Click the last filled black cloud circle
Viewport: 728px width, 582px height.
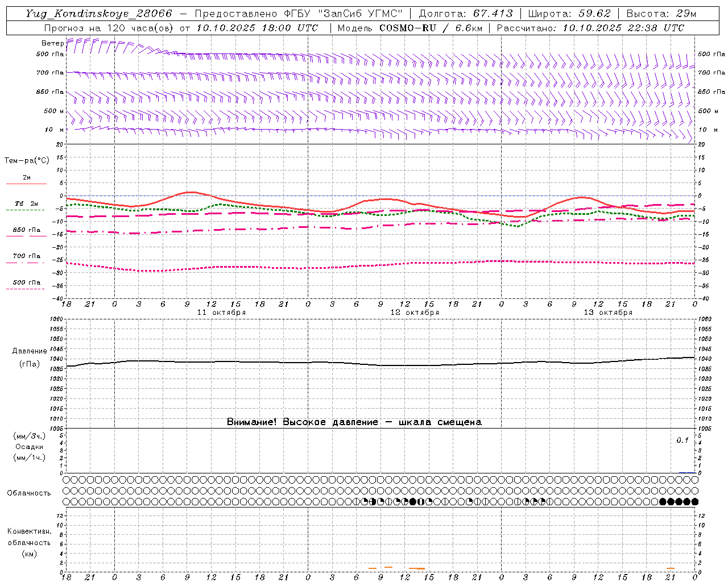tap(694, 501)
